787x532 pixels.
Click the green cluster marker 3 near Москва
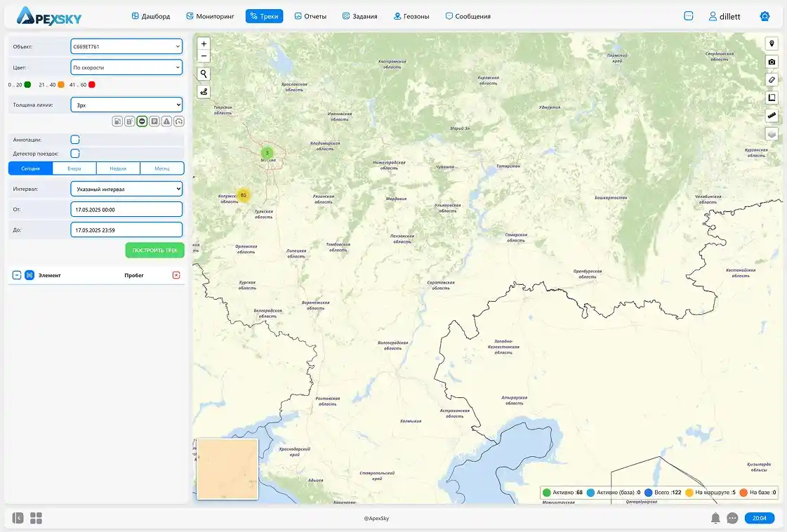click(267, 152)
